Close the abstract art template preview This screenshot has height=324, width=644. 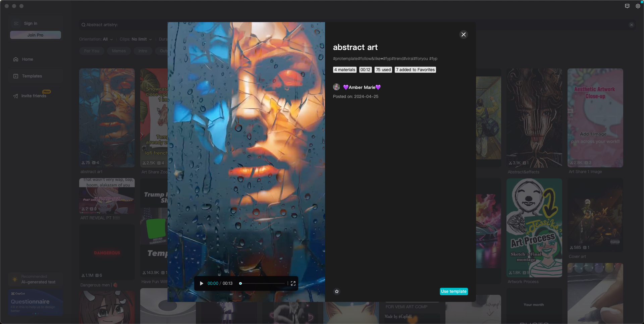pos(464,35)
